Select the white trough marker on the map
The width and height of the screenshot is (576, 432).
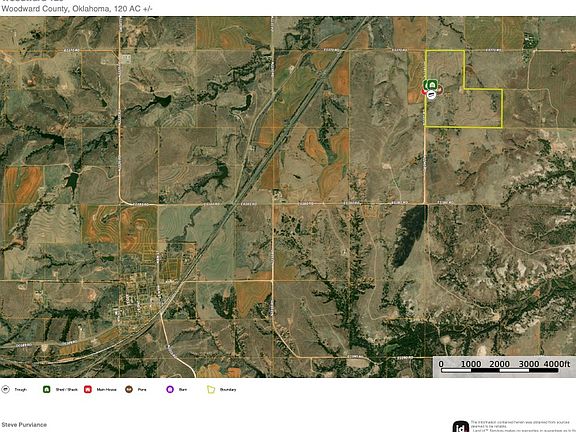point(431,95)
